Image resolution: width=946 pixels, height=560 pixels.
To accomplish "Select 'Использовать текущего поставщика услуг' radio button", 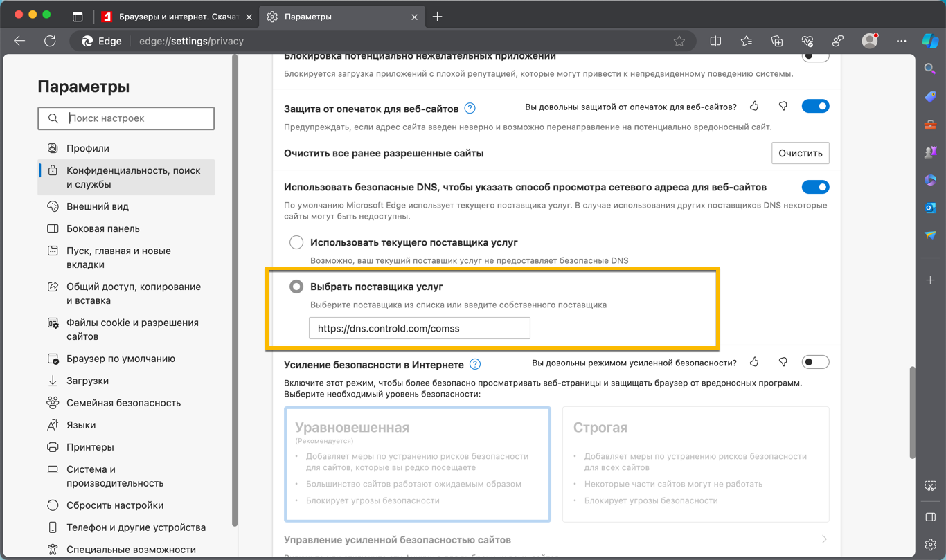I will click(x=296, y=242).
